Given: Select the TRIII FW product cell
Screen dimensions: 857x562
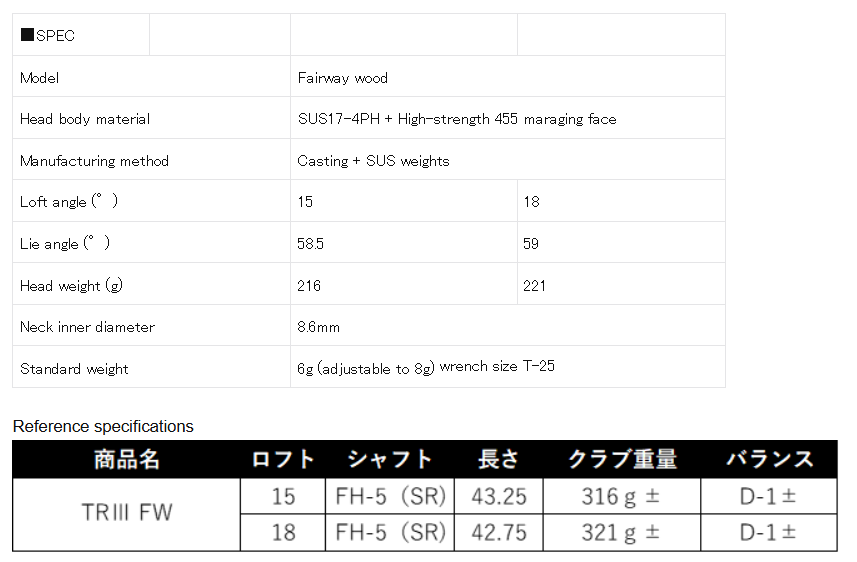Looking at the screenshot, I should tap(127, 514).
